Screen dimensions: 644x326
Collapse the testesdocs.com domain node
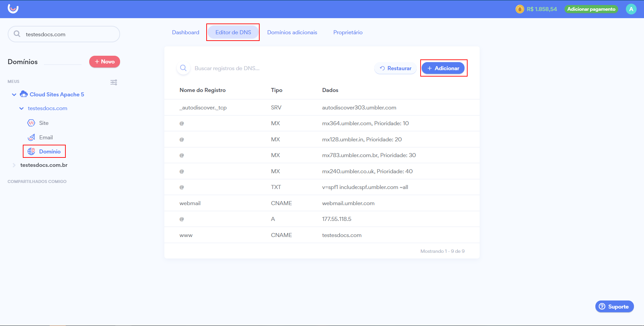[x=21, y=108]
